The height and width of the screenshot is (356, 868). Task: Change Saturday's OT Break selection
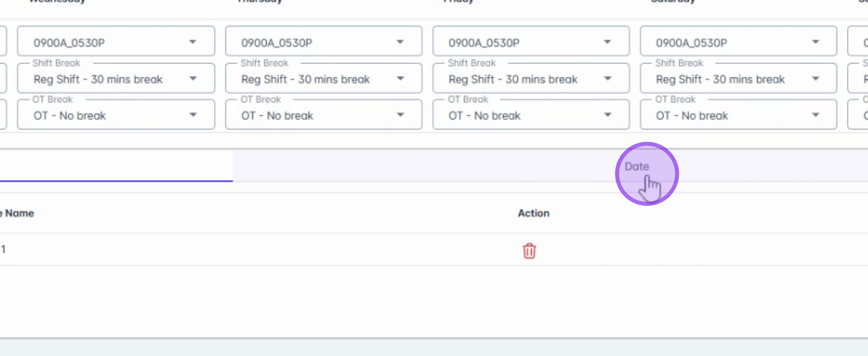pos(738,115)
